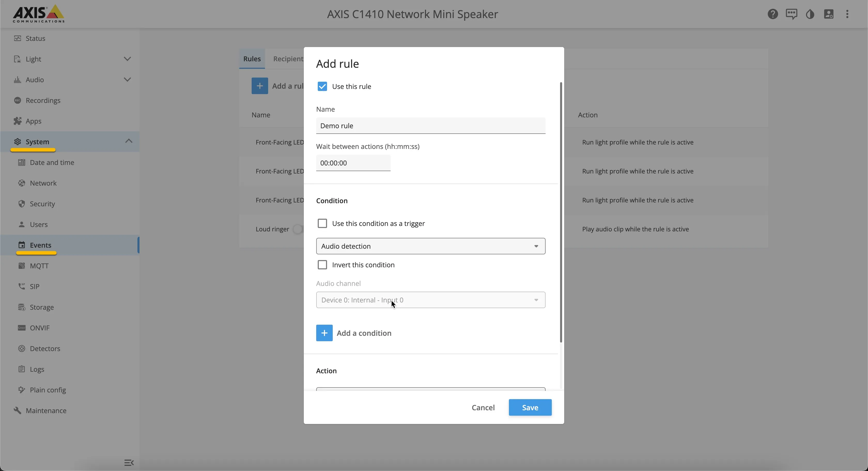Open the Status menu item
Viewport: 868px width, 471px height.
(x=70, y=39)
